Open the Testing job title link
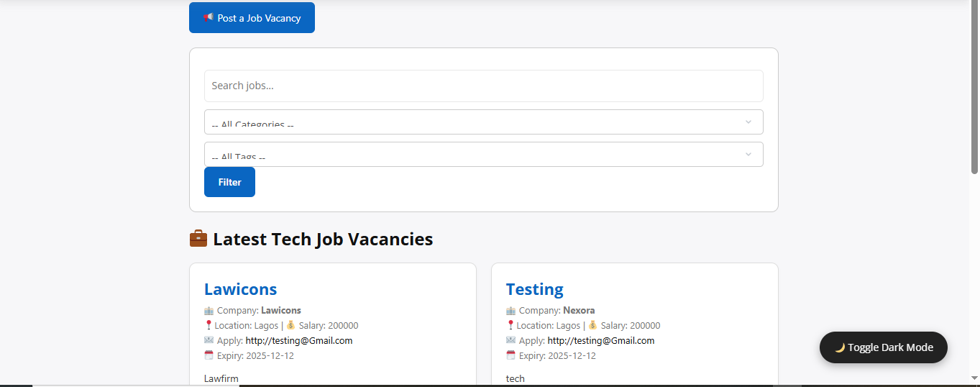 [534, 289]
